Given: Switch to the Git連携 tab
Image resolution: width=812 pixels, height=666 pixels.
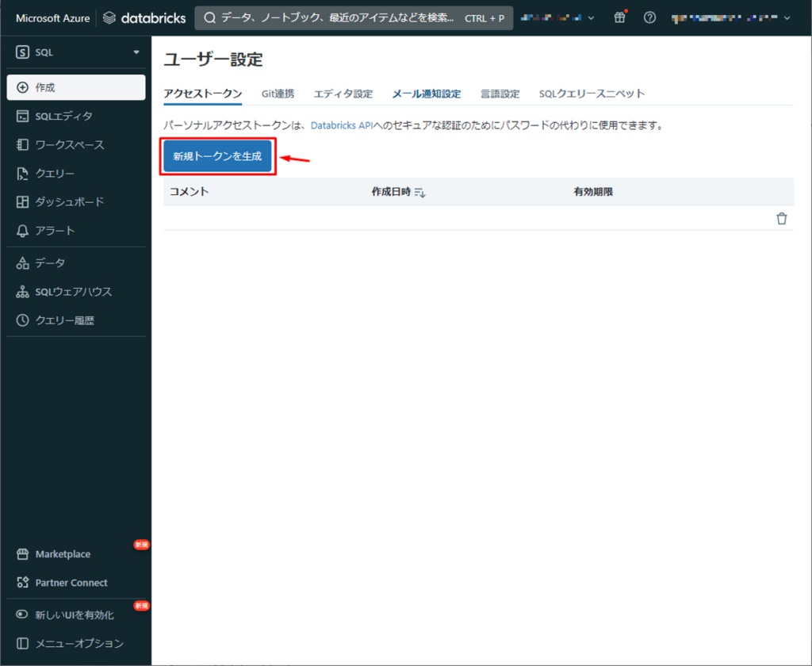Looking at the screenshot, I should coord(278,94).
